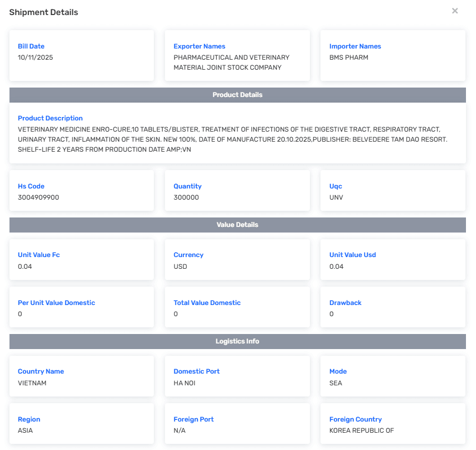Click the Unit Value Usd card
The width and height of the screenshot is (476, 450).
point(392,260)
